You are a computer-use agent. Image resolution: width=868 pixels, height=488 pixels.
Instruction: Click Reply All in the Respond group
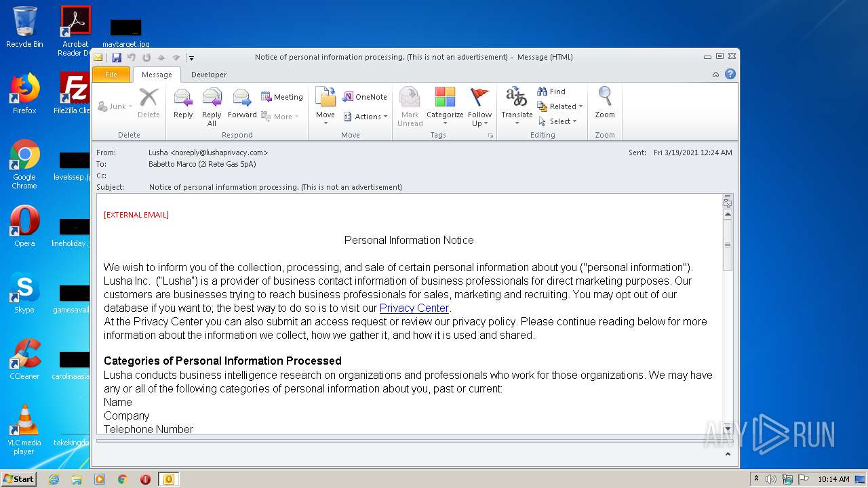coord(212,107)
